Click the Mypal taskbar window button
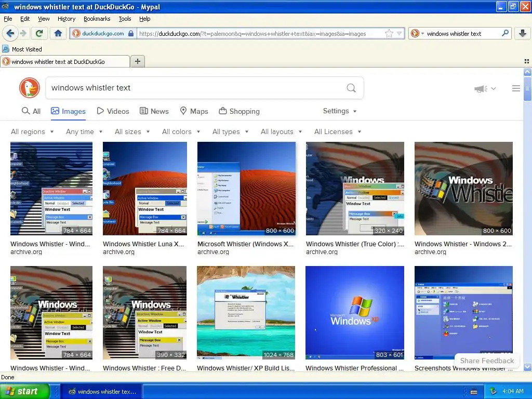 click(103, 392)
